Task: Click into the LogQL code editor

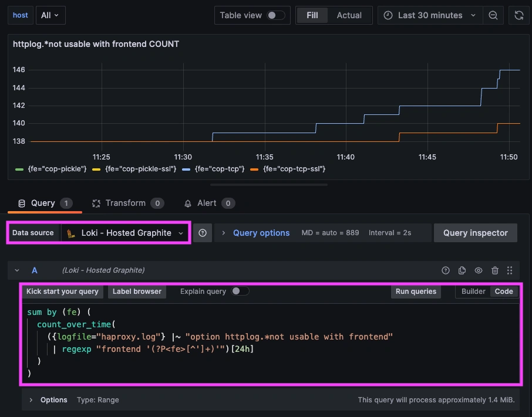Action: (271, 342)
